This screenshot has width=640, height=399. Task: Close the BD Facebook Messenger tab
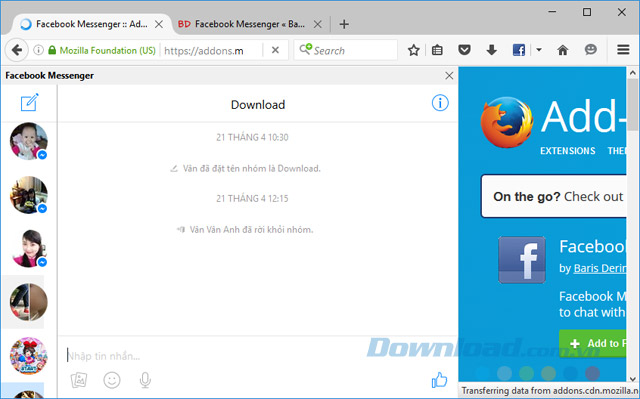coord(317,24)
